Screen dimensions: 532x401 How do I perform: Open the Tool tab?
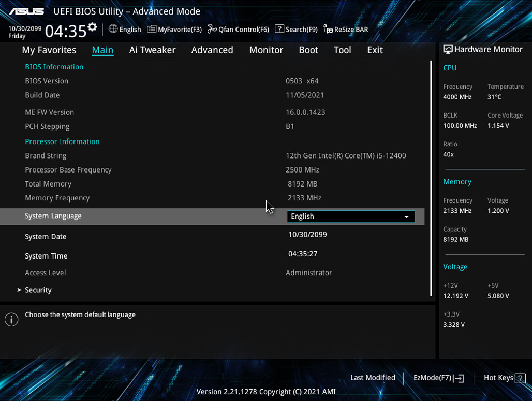[343, 50]
